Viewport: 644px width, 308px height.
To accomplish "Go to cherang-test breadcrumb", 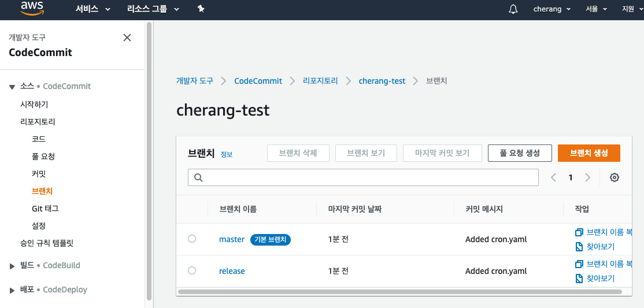I will point(382,81).
